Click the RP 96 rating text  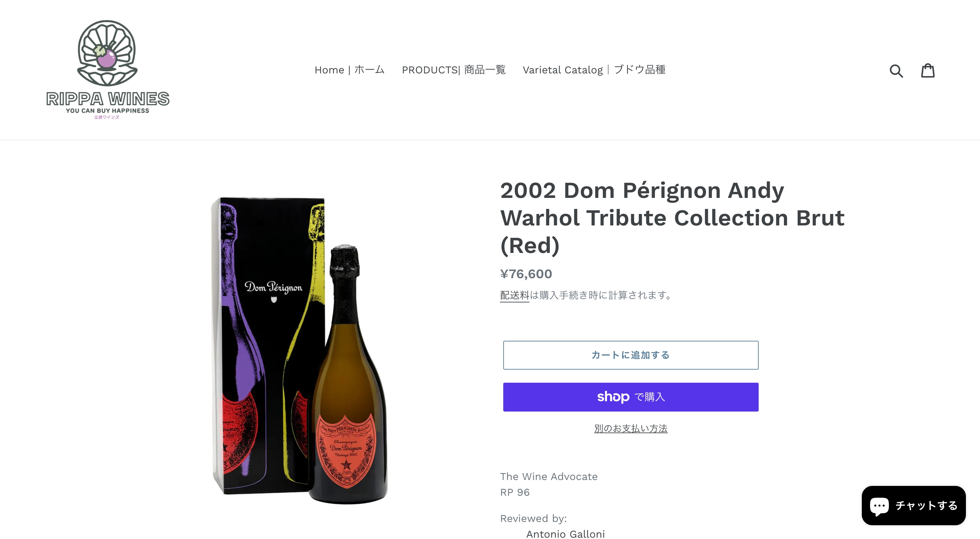515,492
